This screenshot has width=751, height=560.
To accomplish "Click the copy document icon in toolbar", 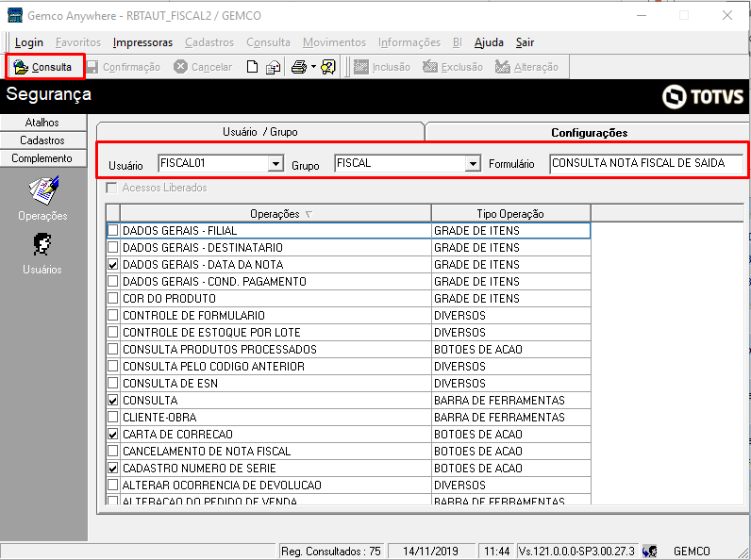I will (x=273, y=67).
